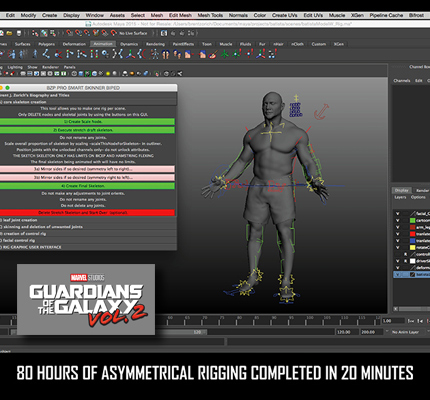Switch to the Polygons shelf tab
This screenshot has width=430, height=400.
pyautogui.click(x=46, y=44)
